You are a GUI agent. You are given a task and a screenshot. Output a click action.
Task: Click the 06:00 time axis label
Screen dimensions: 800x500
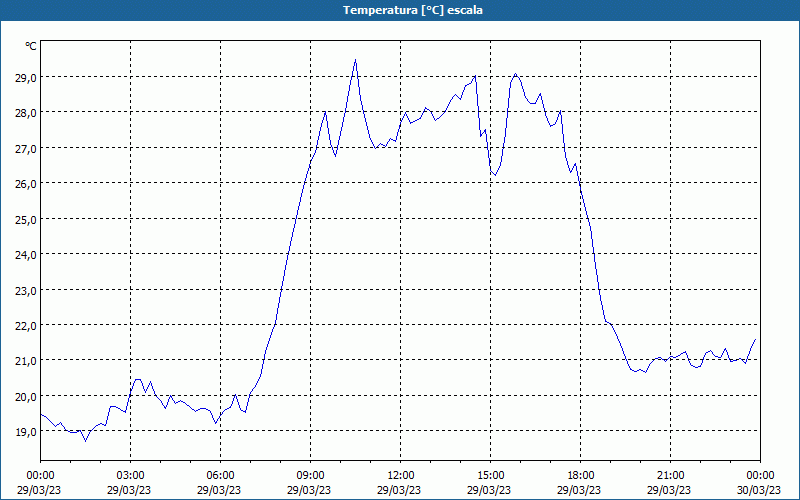221,476
